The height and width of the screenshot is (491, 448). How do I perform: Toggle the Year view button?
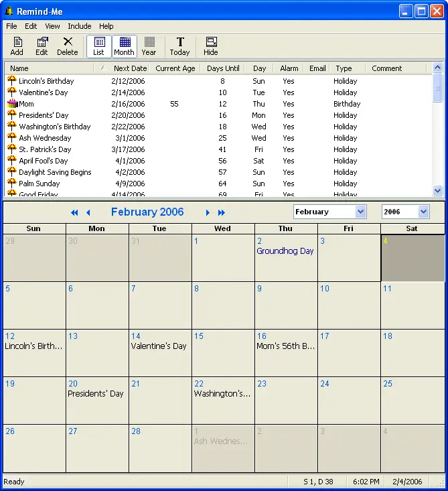pyautogui.click(x=149, y=46)
